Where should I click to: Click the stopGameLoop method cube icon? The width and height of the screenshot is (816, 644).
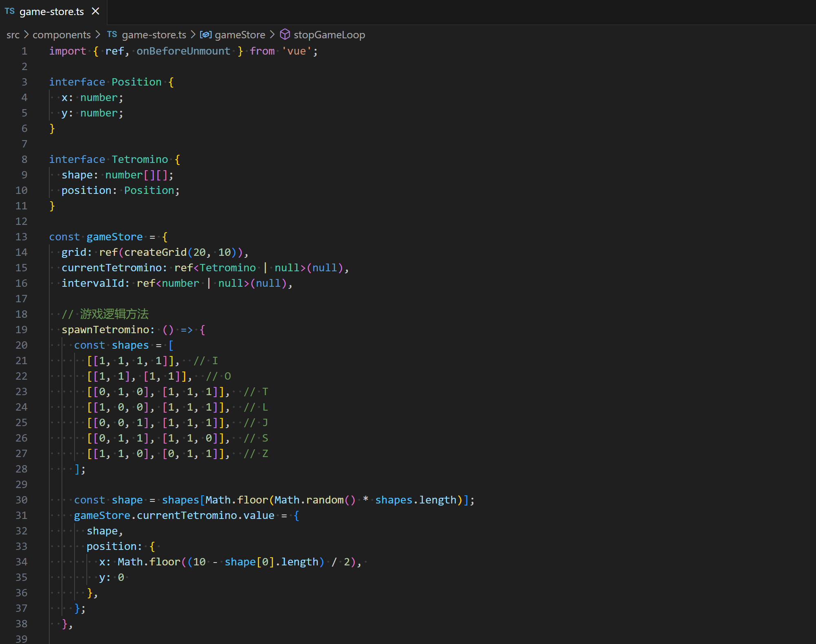(285, 35)
